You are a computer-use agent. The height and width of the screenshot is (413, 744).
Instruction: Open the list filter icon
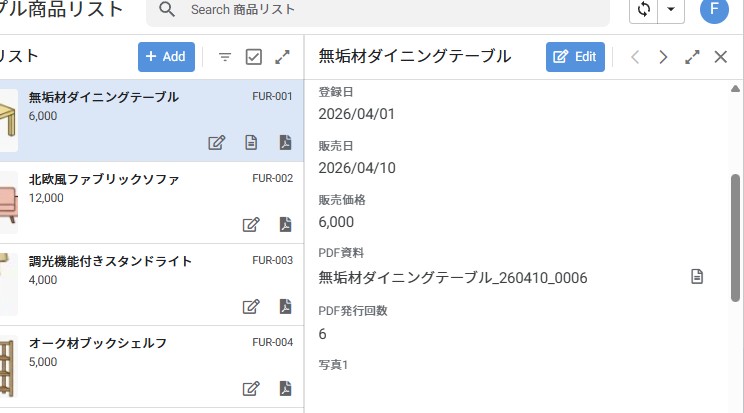225,57
